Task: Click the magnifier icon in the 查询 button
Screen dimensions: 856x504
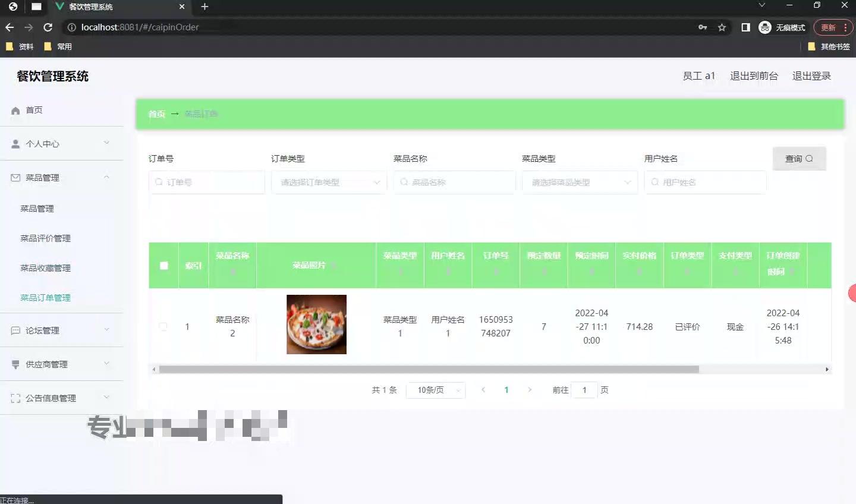Action: [808, 159]
